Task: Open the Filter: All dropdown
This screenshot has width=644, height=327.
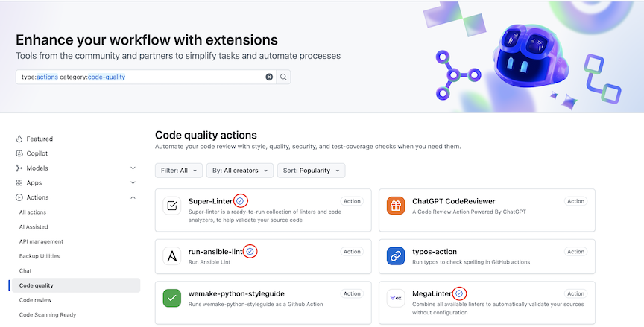Action: point(179,171)
